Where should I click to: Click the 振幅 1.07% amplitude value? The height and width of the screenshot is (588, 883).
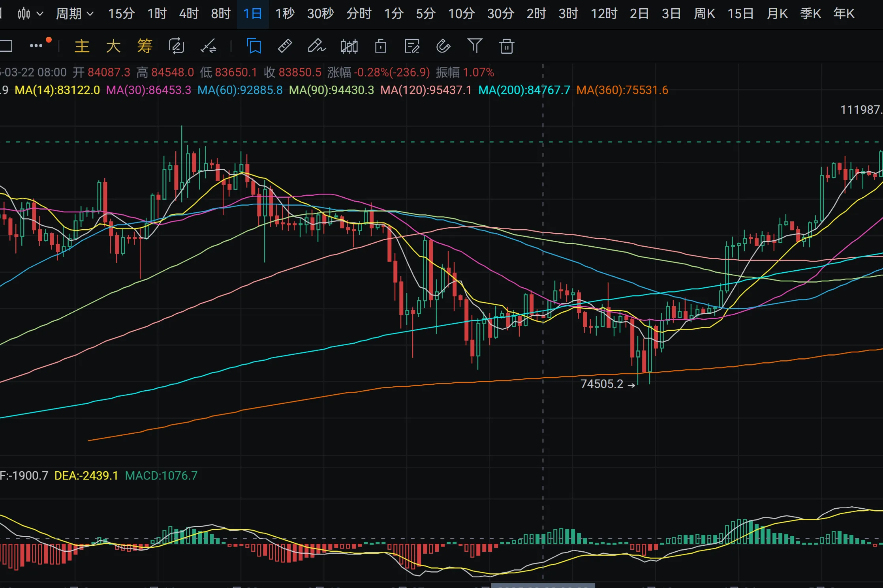465,73
